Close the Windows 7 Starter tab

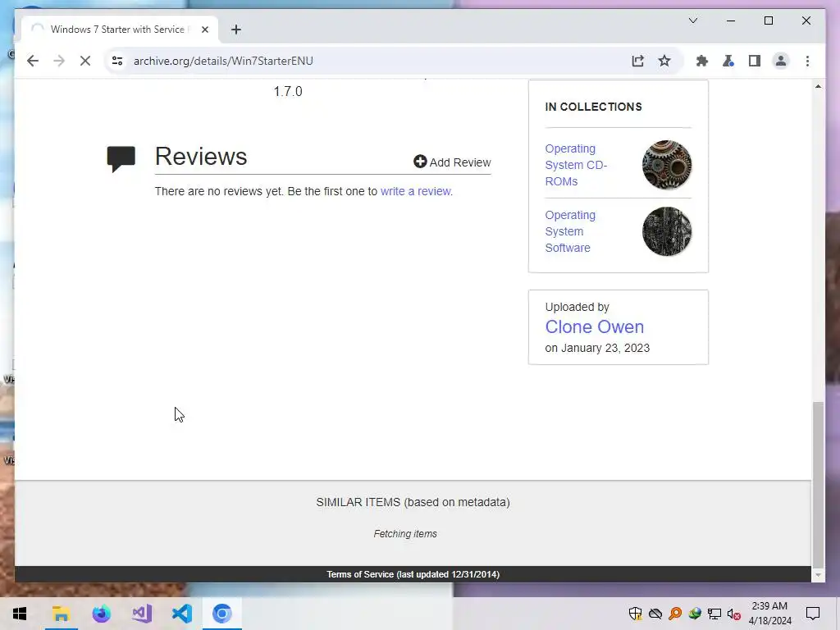pyautogui.click(x=204, y=30)
